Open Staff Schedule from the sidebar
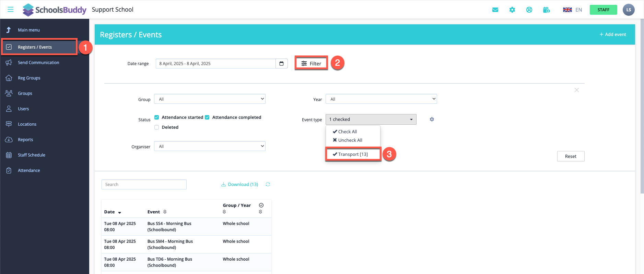644x274 pixels. tap(32, 155)
